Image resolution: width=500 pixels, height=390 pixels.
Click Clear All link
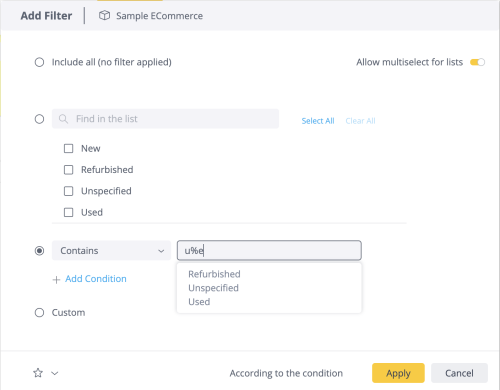(360, 121)
